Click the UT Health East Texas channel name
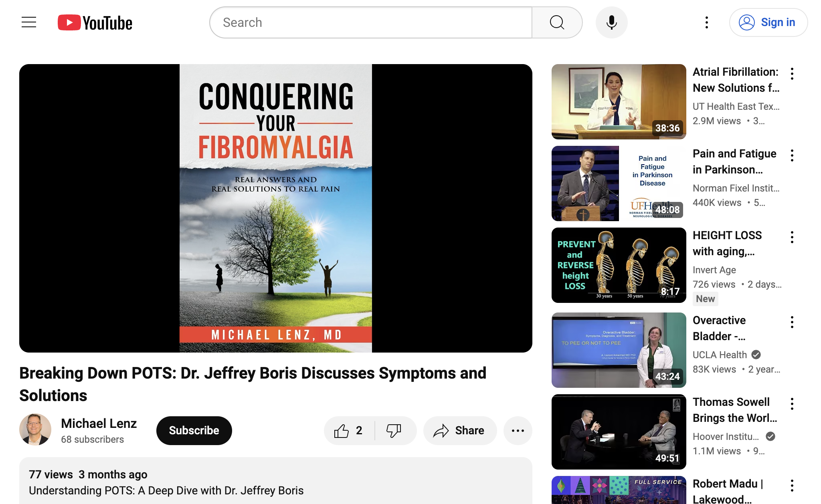821x504 pixels. [x=736, y=106]
